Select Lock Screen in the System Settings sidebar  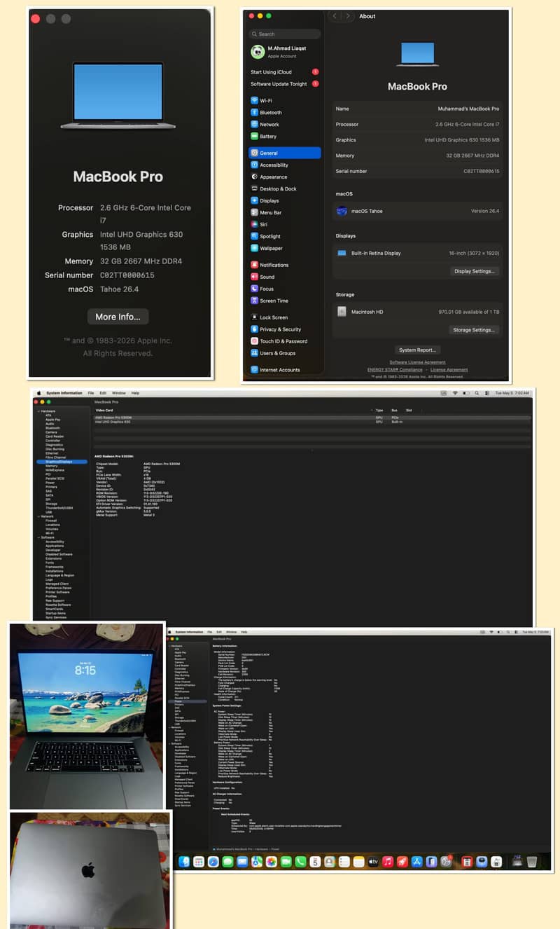coord(284,317)
